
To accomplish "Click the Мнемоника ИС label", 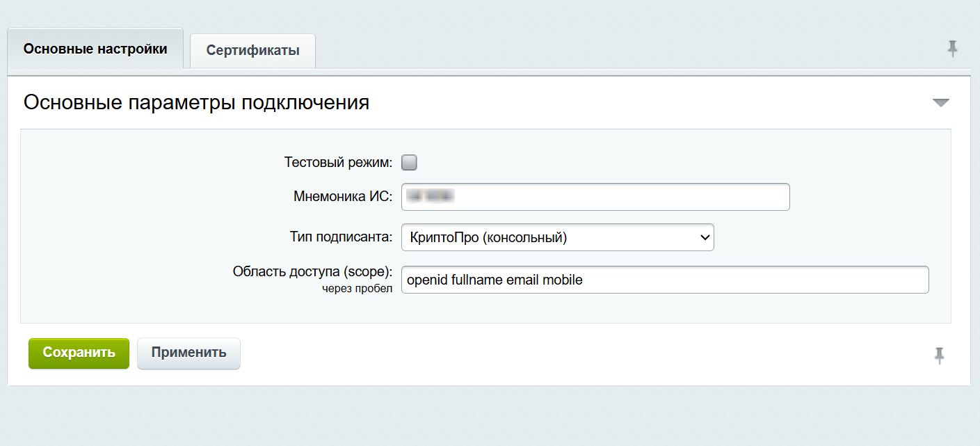I will [x=343, y=197].
